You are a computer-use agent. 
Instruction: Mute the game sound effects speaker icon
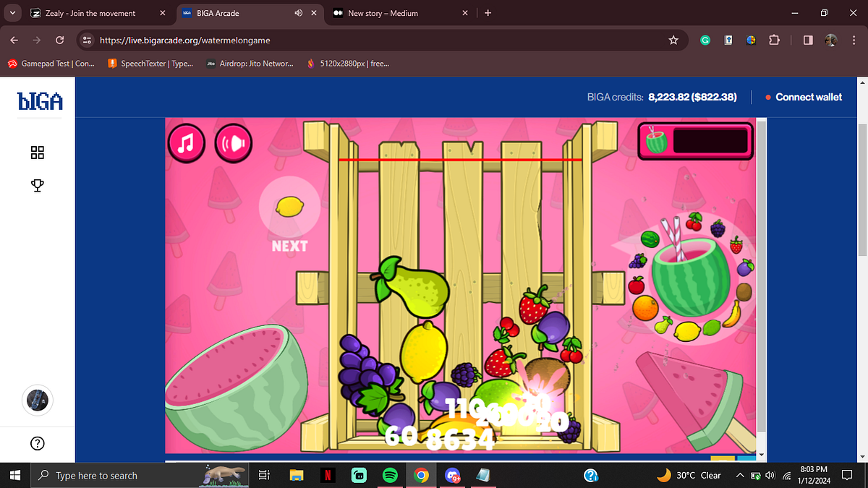tap(233, 142)
